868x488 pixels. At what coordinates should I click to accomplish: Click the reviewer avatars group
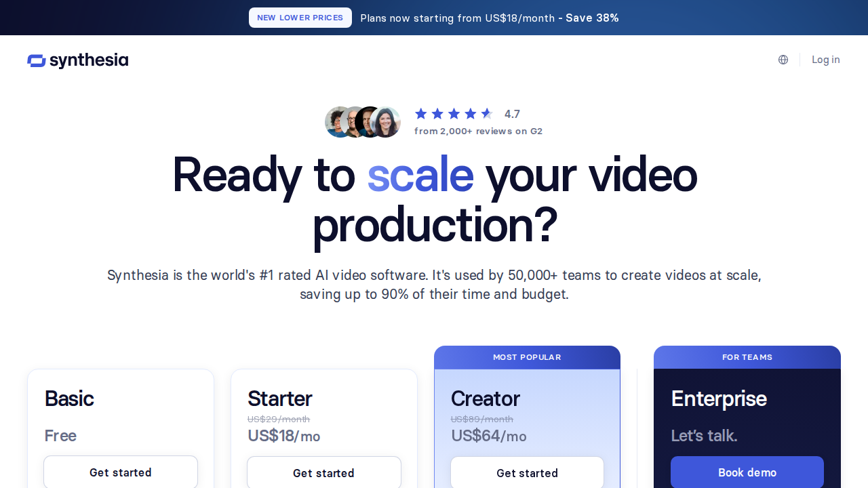click(363, 122)
